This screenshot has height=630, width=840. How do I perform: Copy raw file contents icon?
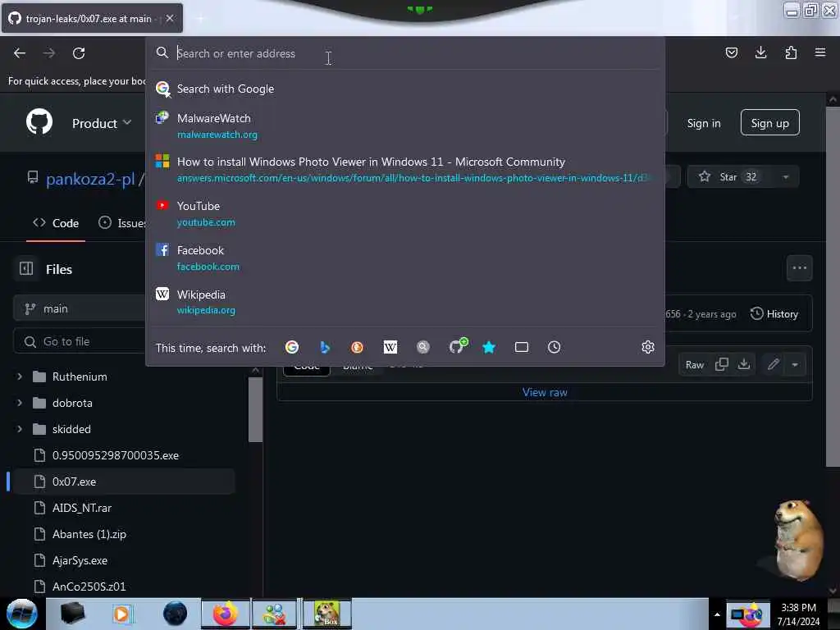point(722,364)
